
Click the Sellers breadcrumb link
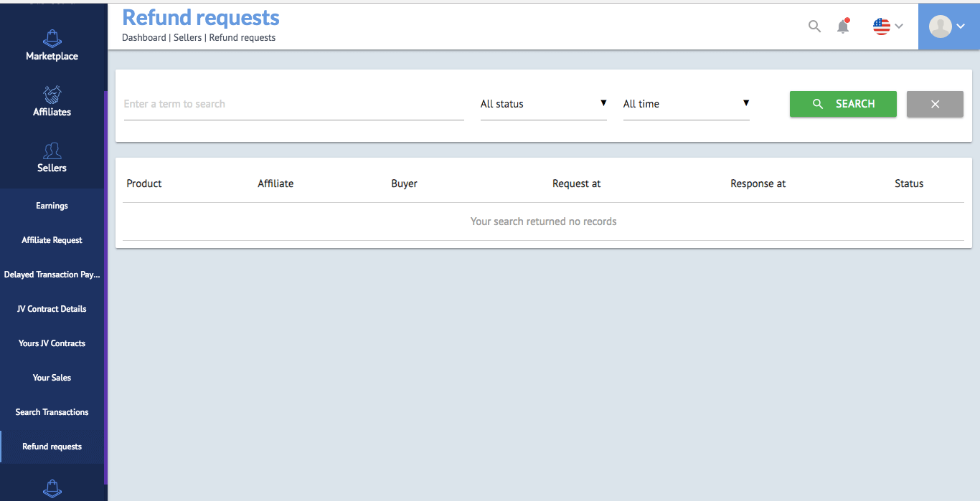(x=187, y=37)
